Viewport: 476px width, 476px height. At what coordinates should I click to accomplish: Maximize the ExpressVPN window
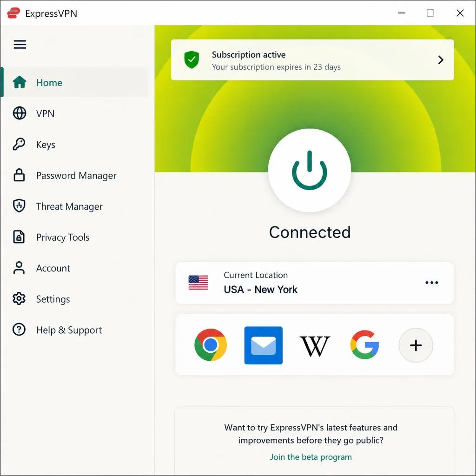tap(430, 13)
